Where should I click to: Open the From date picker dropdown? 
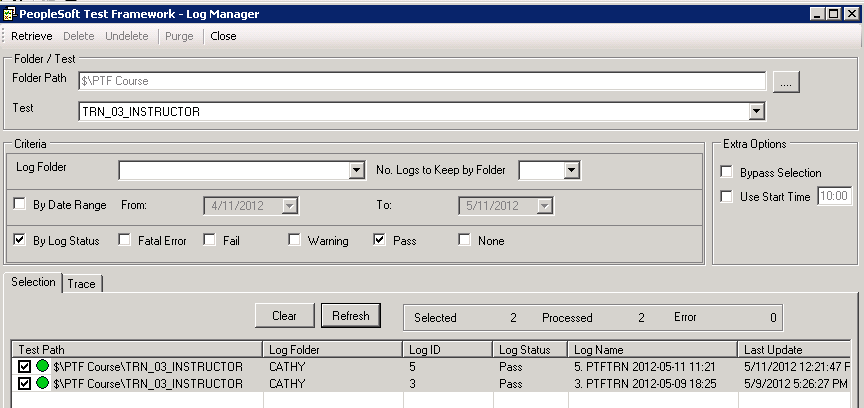pyautogui.click(x=290, y=206)
